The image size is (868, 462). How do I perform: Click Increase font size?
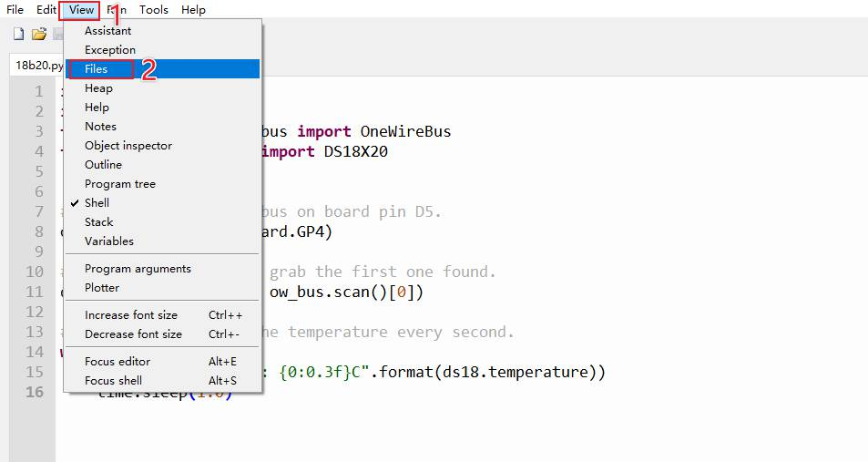tap(131, 315)
